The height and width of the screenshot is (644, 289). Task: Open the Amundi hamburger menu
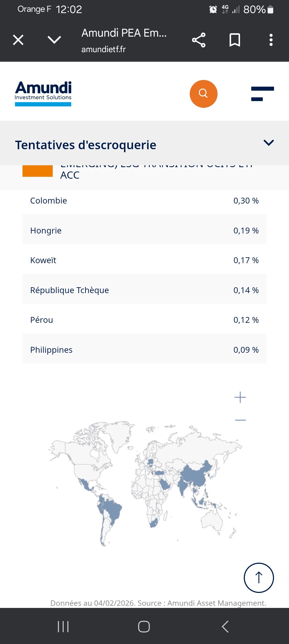[262, 94]
